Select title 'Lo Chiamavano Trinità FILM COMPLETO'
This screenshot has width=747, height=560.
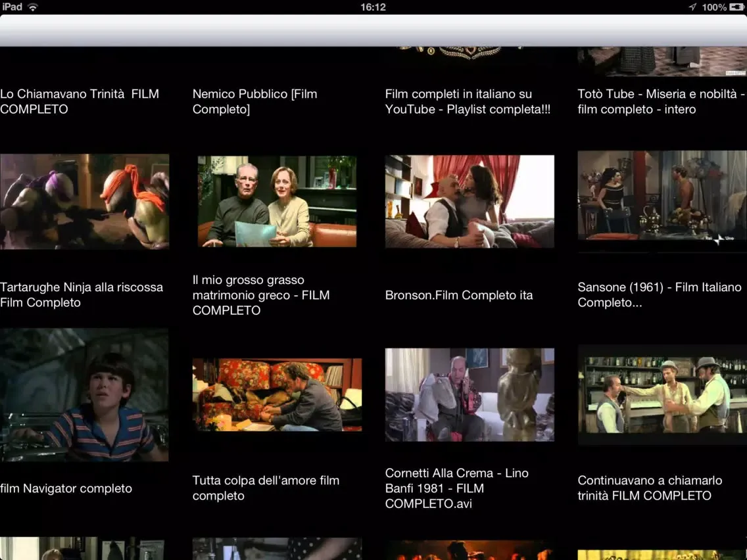(80, 101)
